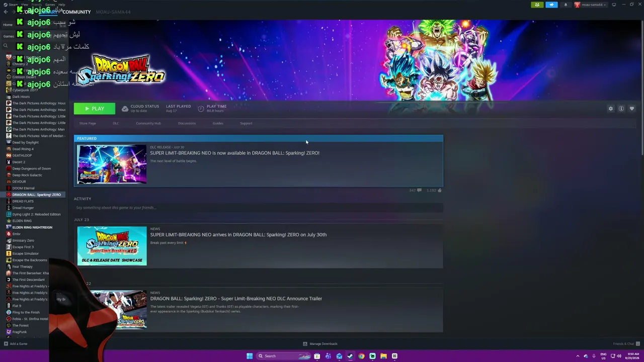Click the Play Time clock icon
This screenshot has height=362, width=644.
click(x=201, y=109)
